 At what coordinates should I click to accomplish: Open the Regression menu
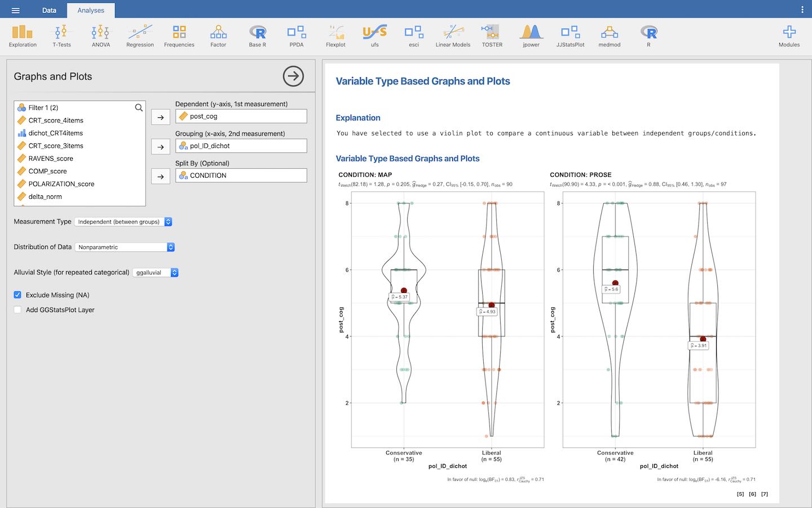click(140, 36)
